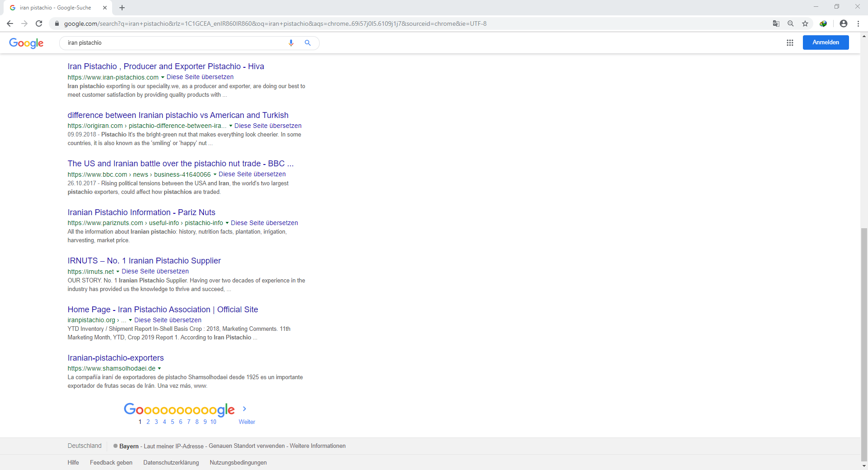Screen dimensions: 868x470
Task: Click the vertical scrollbar thumb
Action: [x=864, y=345]
